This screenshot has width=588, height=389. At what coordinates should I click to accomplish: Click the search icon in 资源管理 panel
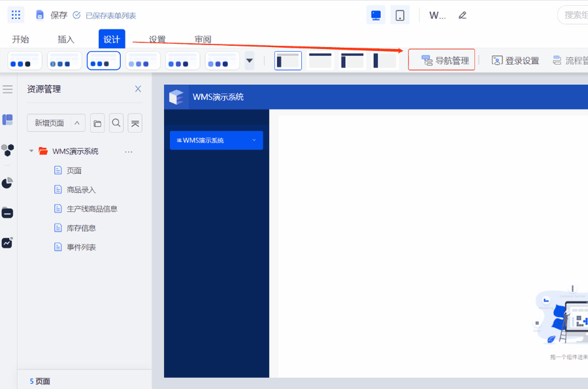116,123
